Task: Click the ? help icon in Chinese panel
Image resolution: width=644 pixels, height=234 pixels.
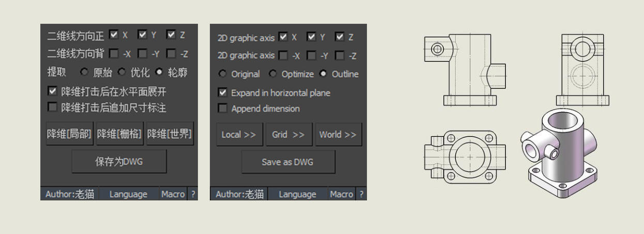Action: pyautogui.click(x=193, y=194)
